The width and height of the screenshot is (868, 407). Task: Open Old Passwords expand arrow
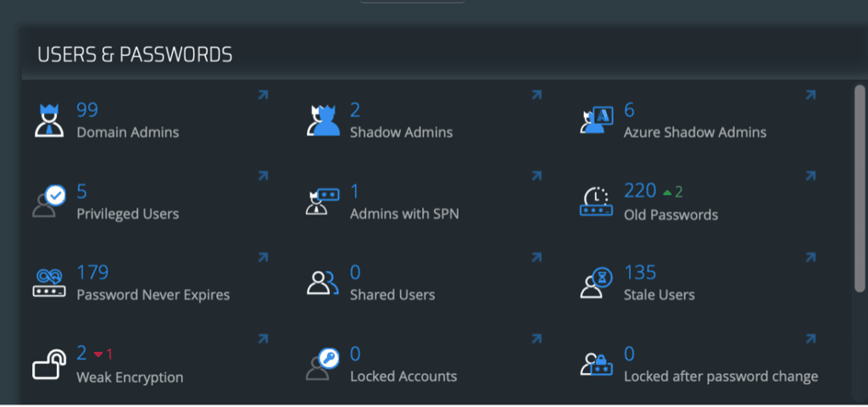click(x=810, y=176)
